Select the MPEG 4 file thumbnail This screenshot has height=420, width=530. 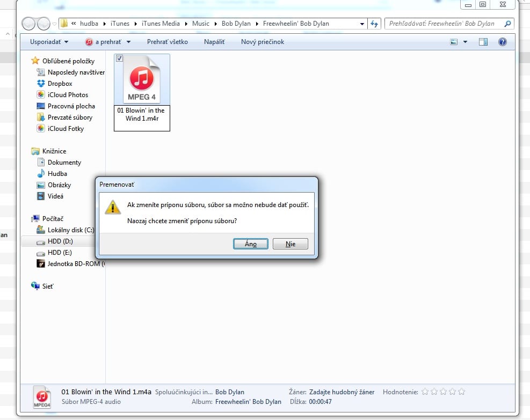(x=142, y=79)
